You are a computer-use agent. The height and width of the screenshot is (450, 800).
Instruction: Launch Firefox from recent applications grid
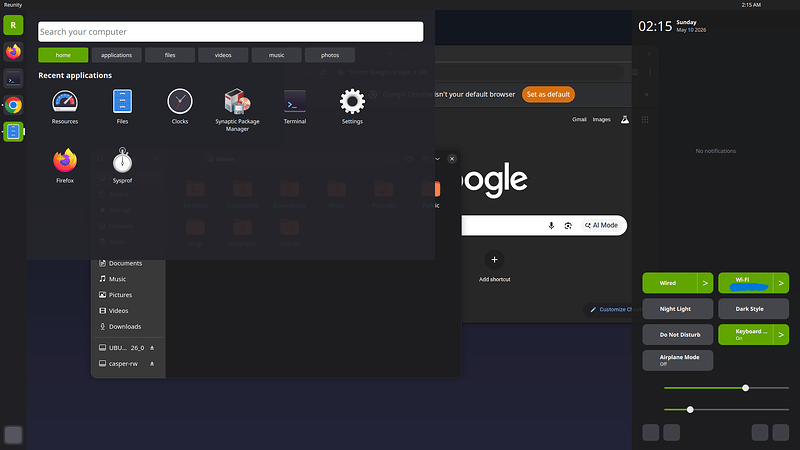point(65,165)
